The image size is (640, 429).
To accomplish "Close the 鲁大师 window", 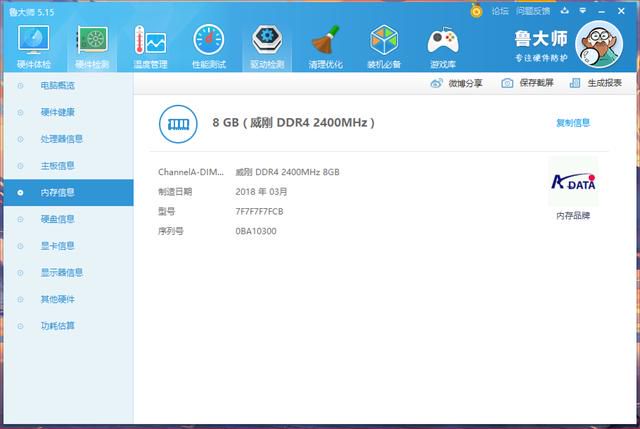I will (621, 11).
